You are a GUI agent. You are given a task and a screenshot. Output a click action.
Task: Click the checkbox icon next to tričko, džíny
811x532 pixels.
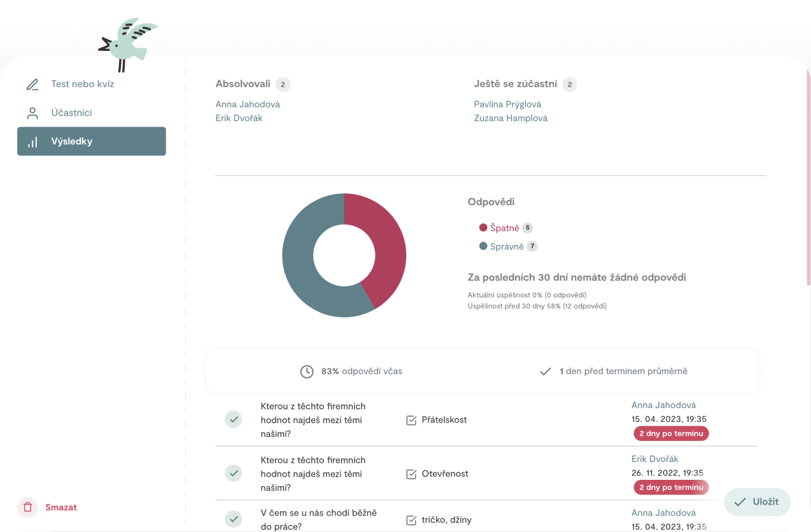coord(411,520)
